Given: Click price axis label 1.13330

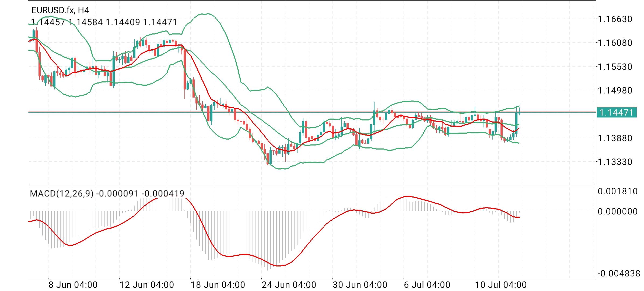Looking at the screenshot, I should (x=615, y=162).
